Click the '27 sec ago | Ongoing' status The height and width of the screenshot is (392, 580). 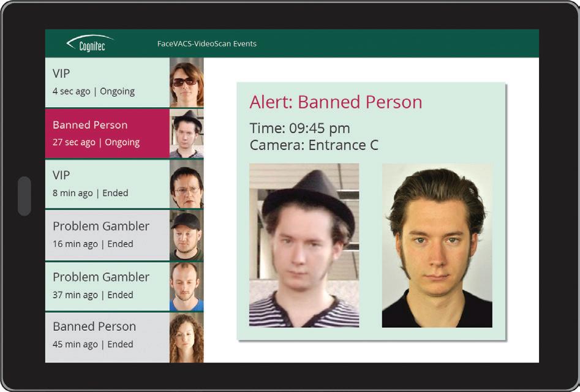click(96, 142)
